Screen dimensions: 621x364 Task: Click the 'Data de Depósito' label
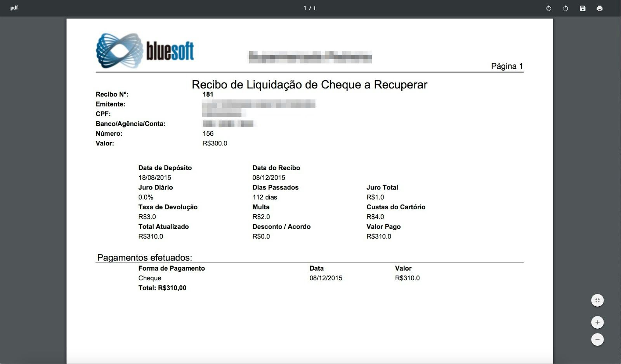[x=165, y=168]
